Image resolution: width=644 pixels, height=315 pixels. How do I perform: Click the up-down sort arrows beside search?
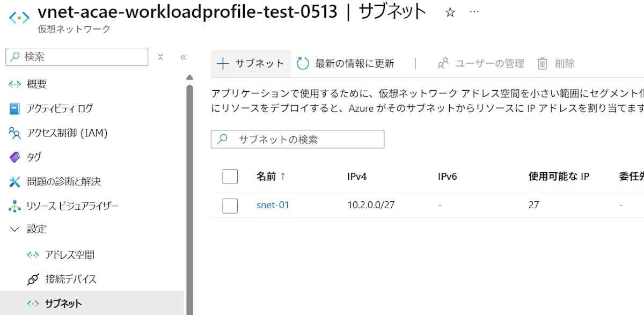[160, 57]
